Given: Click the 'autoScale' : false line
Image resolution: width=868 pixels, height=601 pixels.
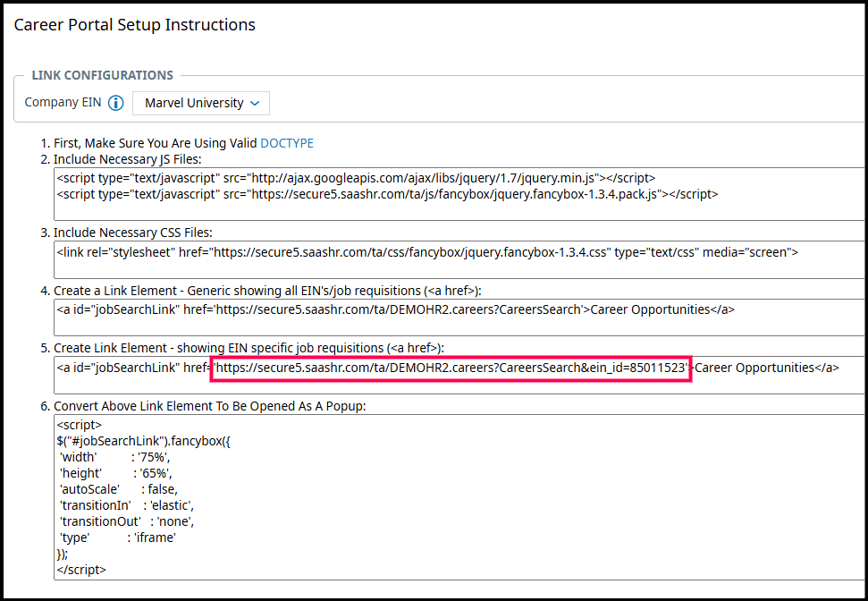Looking at the screenshot, I should (x=119, y=489).
